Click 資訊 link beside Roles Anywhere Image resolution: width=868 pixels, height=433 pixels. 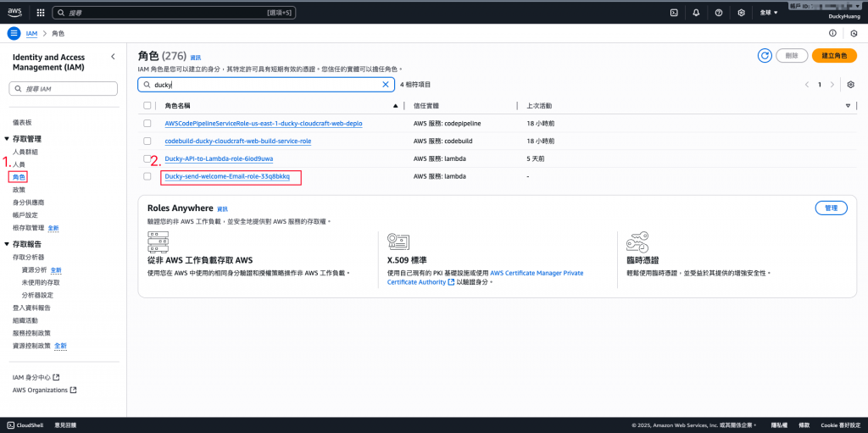(x=222, y=209)
